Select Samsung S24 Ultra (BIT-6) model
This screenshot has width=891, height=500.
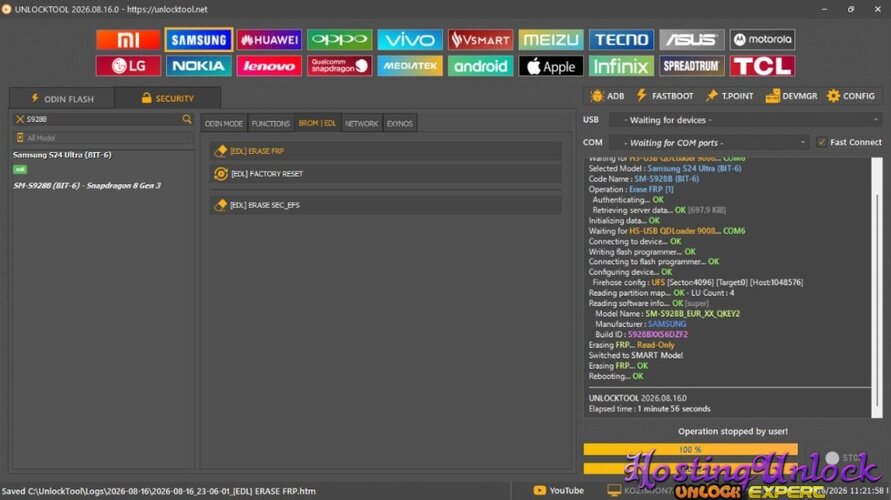(63, 155)
